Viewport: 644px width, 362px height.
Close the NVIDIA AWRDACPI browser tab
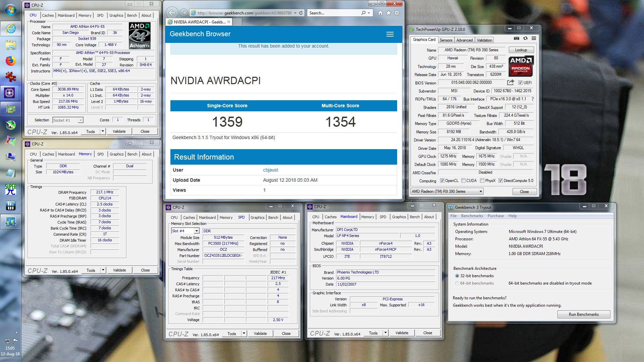pos(229,22)
